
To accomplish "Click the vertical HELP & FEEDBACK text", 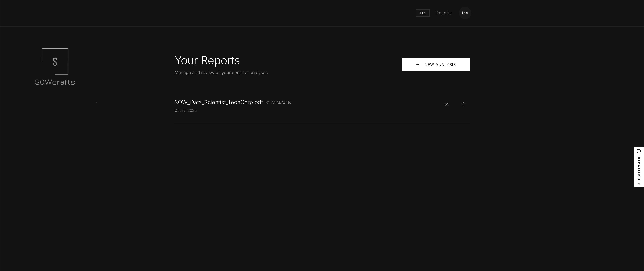I will (x=638, y=171).
